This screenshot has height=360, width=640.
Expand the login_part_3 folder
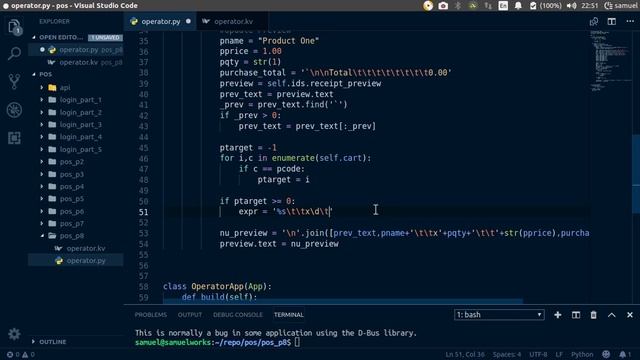click(42, 124)
